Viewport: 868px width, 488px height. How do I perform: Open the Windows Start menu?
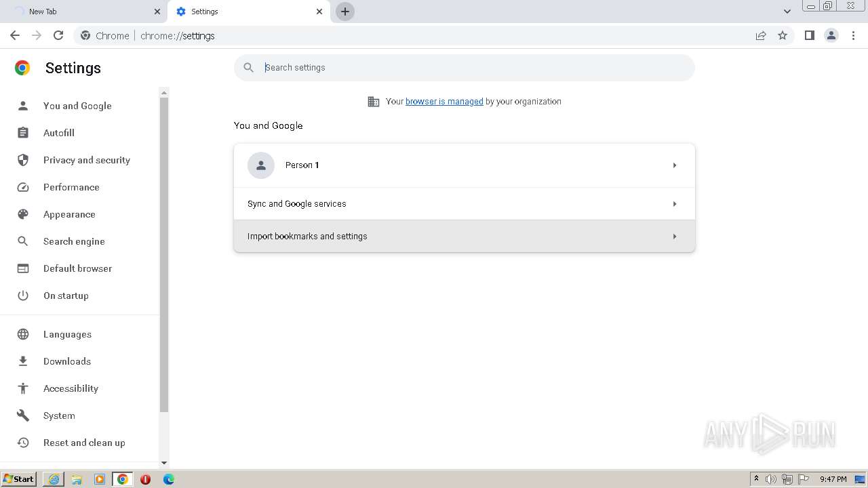(x=19, y=479)
